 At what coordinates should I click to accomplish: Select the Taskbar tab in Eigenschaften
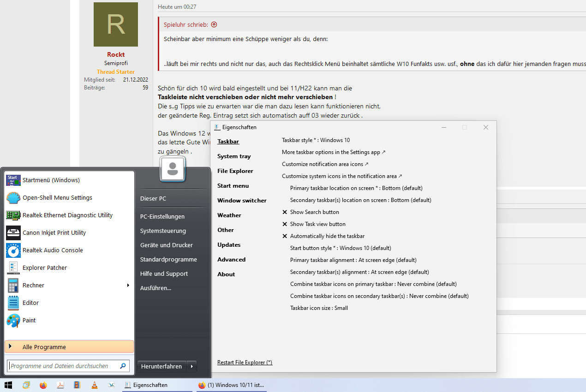coord(228,142)
